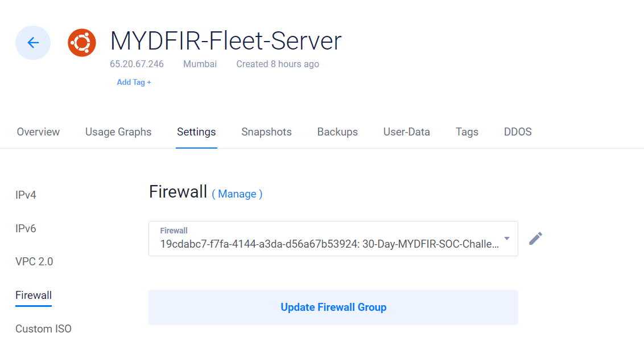Click the back arrow button
Image resolution: width=644 pixels, height=349 pixels.
click(33, 43)
